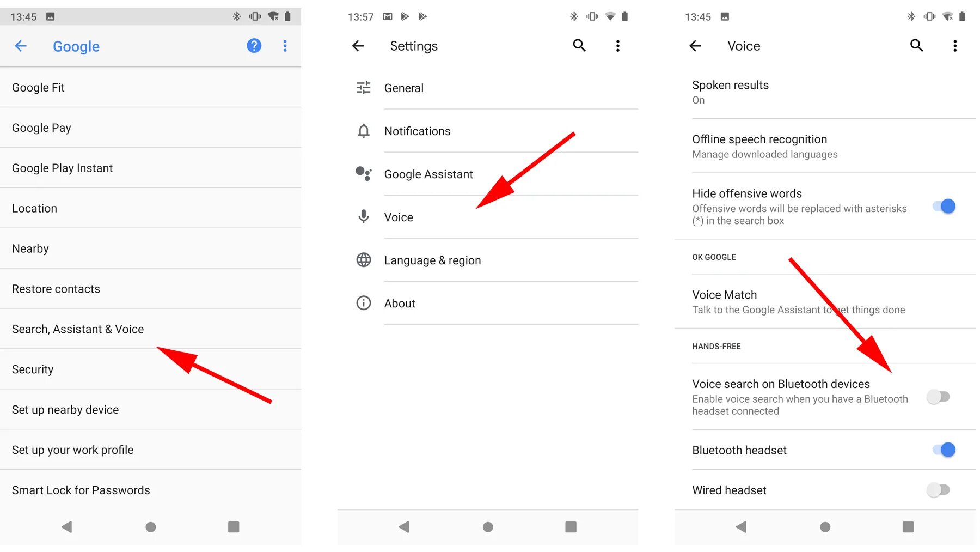This screenshot has height=552, width=980.
Task: Open the Google Assistant settings row
Action: tap(488, 174)
